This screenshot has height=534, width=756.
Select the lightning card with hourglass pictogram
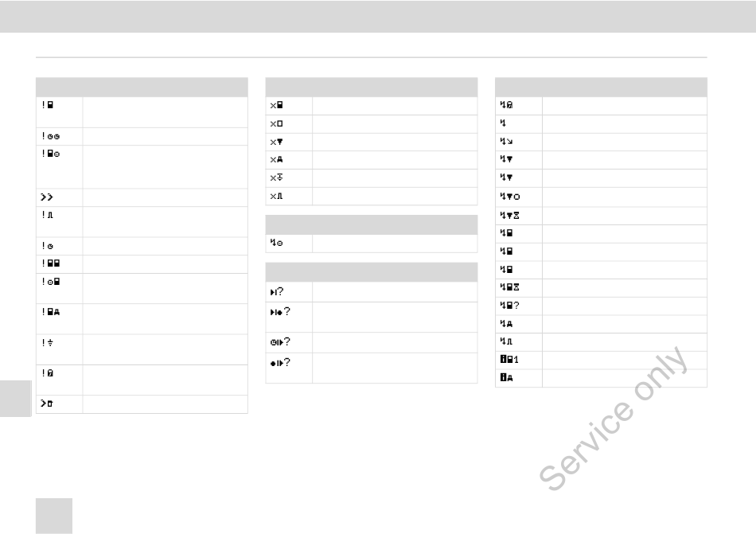509,287
